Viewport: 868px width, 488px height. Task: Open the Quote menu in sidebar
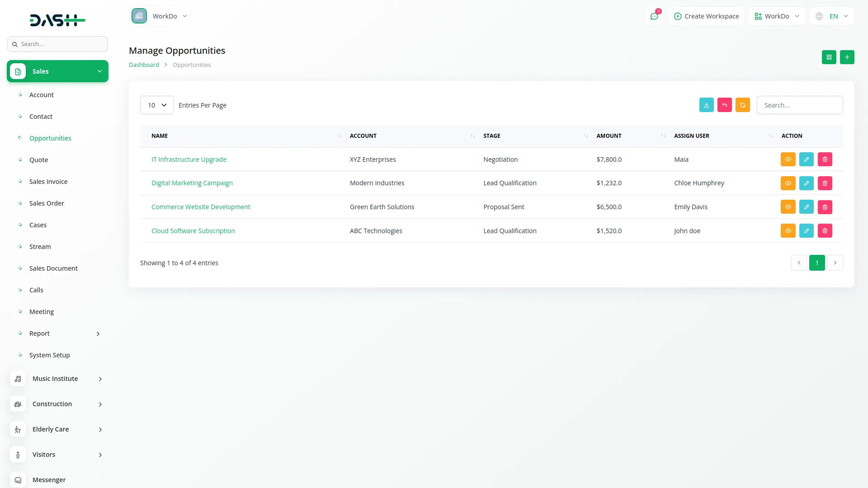[38, 160]
